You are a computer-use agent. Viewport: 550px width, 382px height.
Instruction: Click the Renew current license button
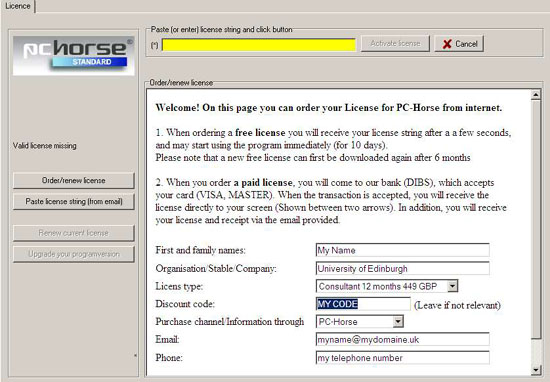(x=74, y=233)
